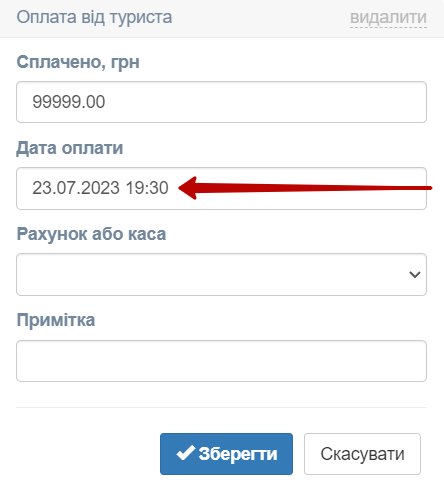Open the Рахунок або каса dropdown
444x491 pixels.
pyautogui.click(x=221, y=274)
